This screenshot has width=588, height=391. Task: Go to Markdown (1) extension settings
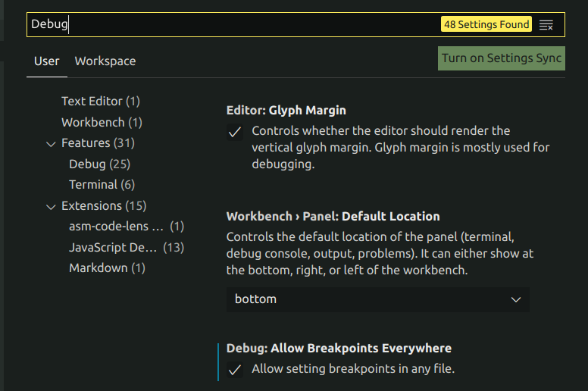point(107,268)
